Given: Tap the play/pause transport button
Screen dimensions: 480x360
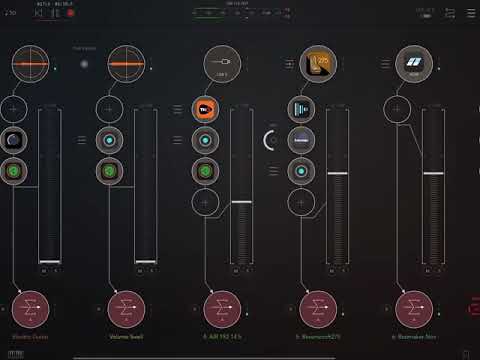Looking at the screenshot, I should (56, 13).
